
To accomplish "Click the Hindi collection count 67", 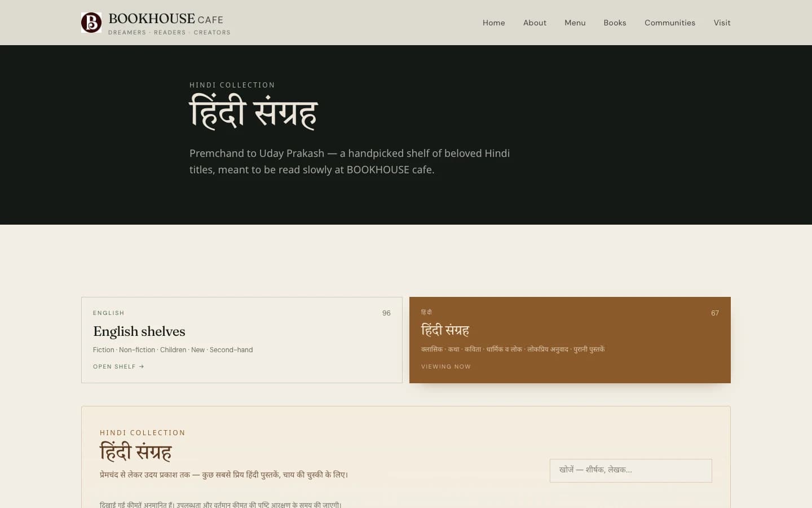I will [x=715, y=313].
